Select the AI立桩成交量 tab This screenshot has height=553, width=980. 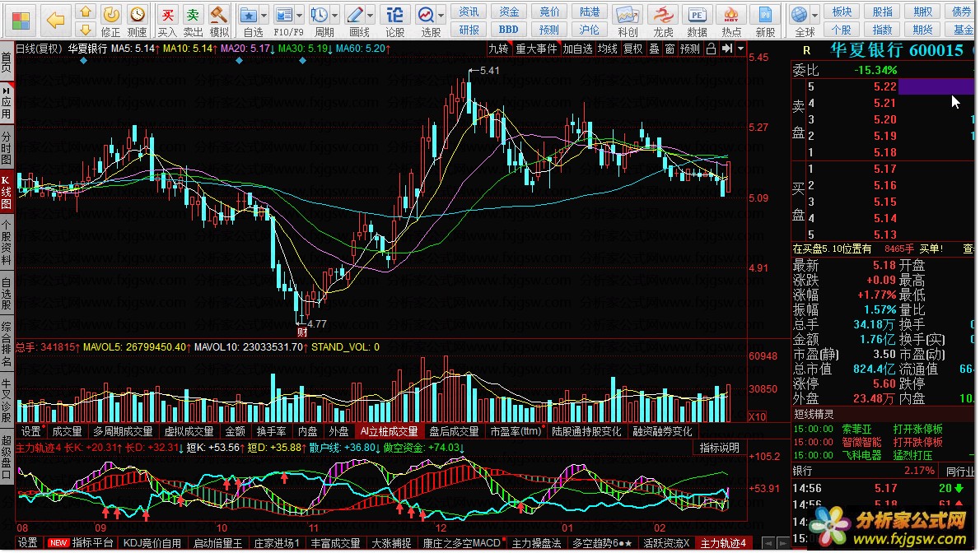(390, 431)
